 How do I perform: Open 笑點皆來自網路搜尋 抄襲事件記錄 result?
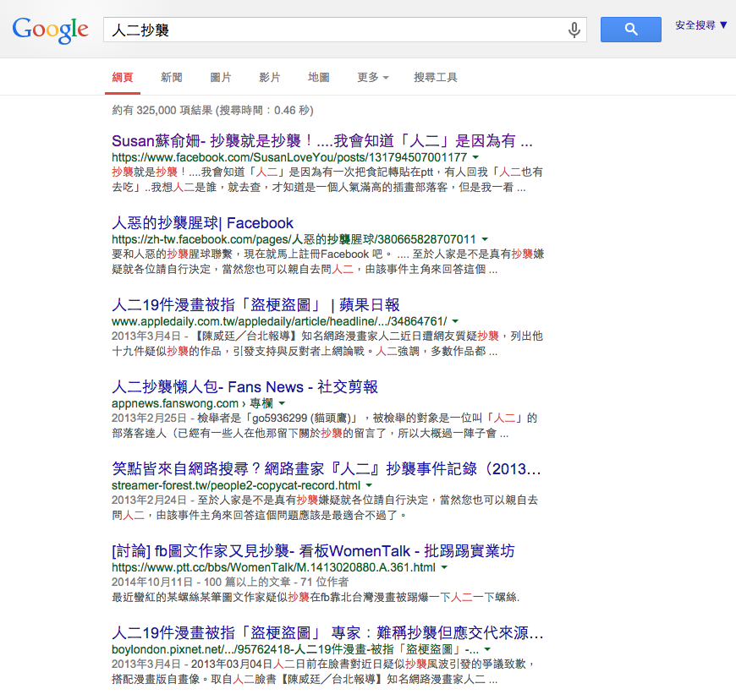pos(327,469)
